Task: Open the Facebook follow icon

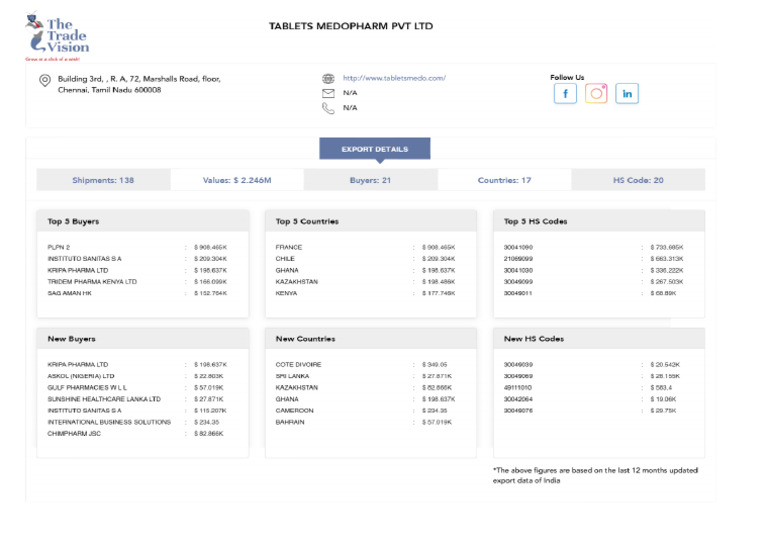Action: pos(565,94)
